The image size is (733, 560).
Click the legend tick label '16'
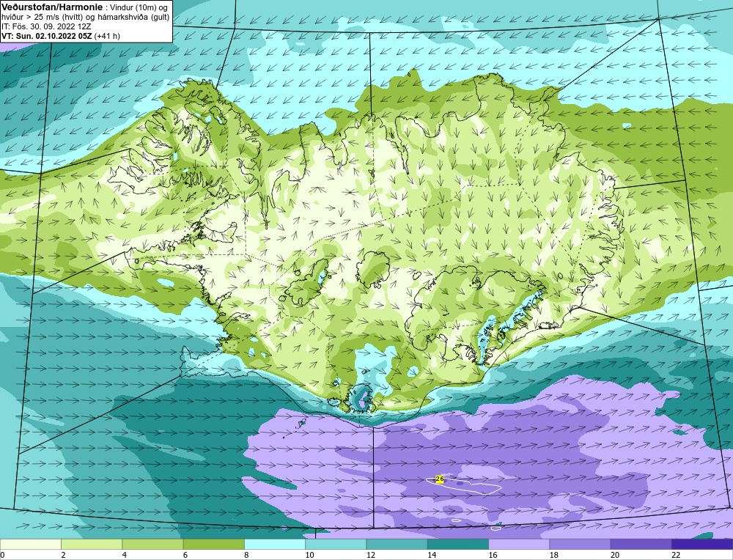point(493,556)
